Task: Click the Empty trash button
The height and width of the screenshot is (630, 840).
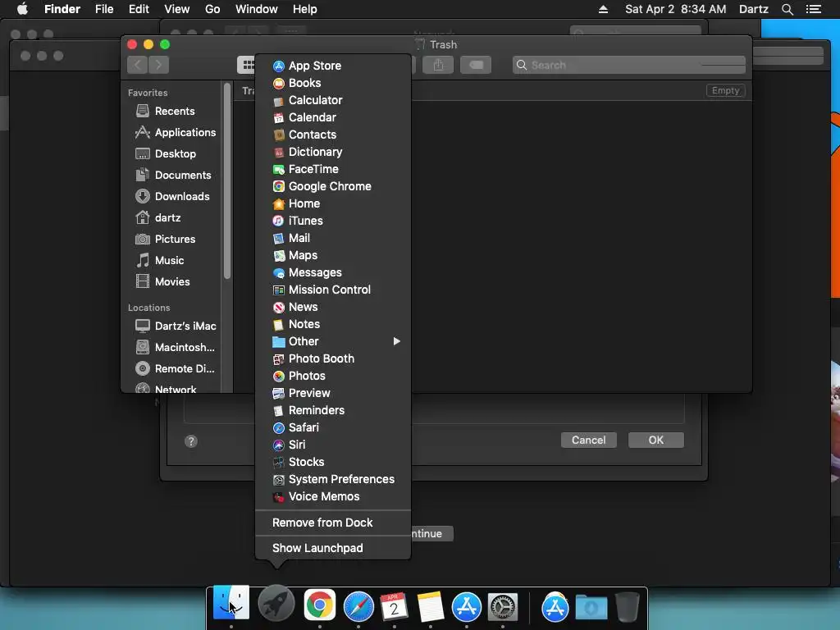Action: tap(725, 90)
